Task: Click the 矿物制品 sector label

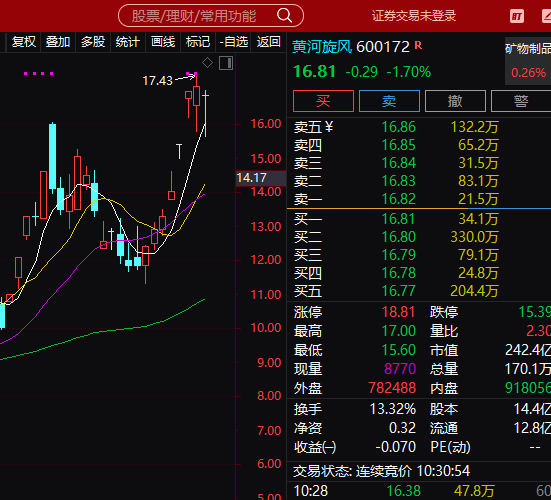Action: [528, 49]
